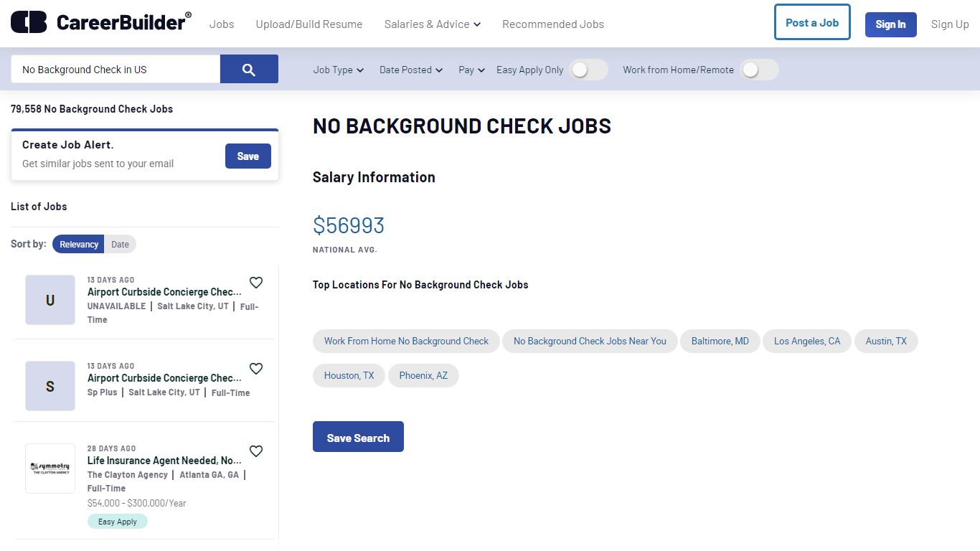Viewport: 980px width, 551px height.
Task: Click the $56993 national average salary
Action: (349, 225)
